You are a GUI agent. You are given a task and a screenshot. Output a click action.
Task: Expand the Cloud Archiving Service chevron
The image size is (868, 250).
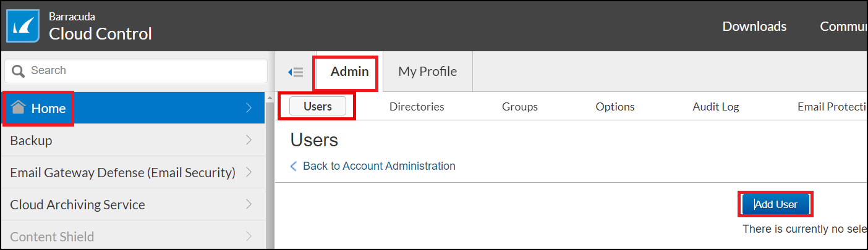249,204
